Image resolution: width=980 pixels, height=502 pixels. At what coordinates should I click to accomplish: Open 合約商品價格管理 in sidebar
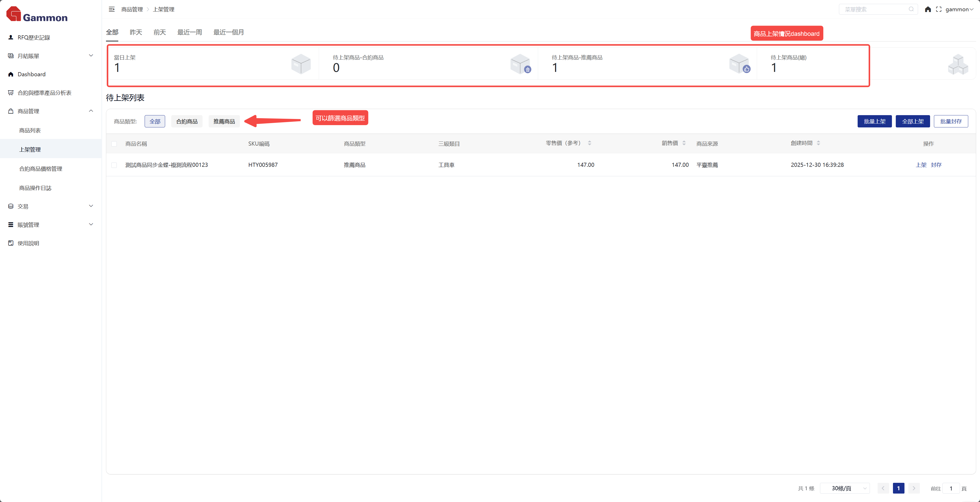(x=41, y=169)
